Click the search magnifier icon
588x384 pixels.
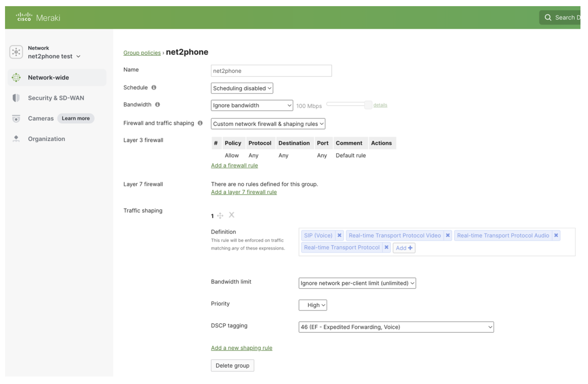[548, 17]
